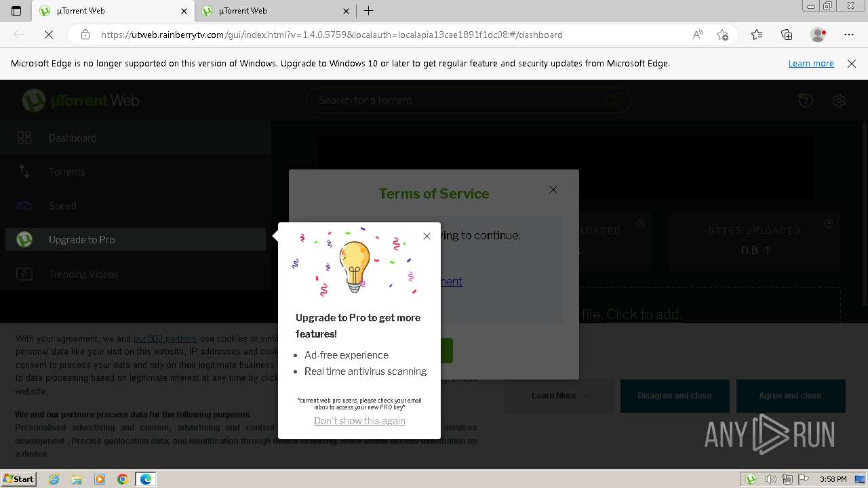Open Edge Settings and more menu

click(x=849, y=35)
